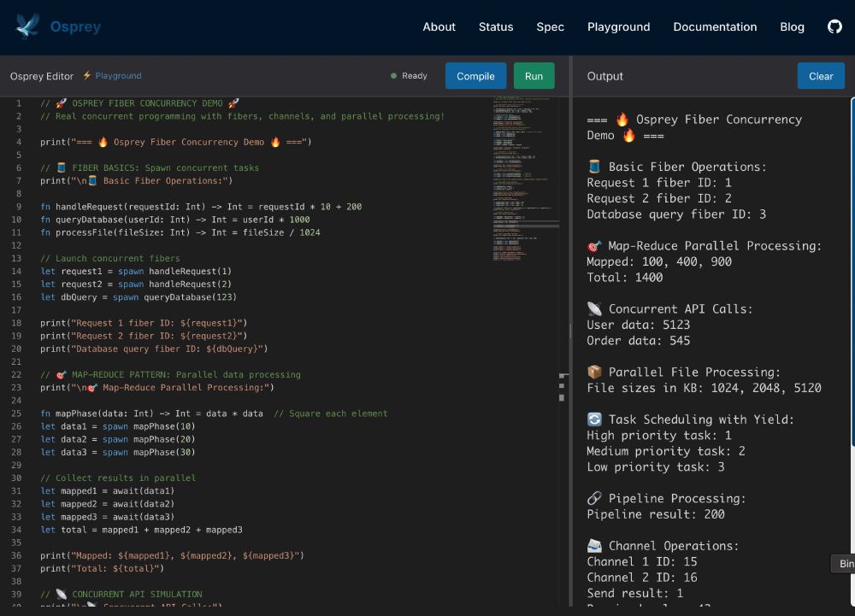Click the 'let dbQuery = spawn queryDatabase(123)' line
Image resolution: width=855 pixels, height=616 pixels.
139,296
